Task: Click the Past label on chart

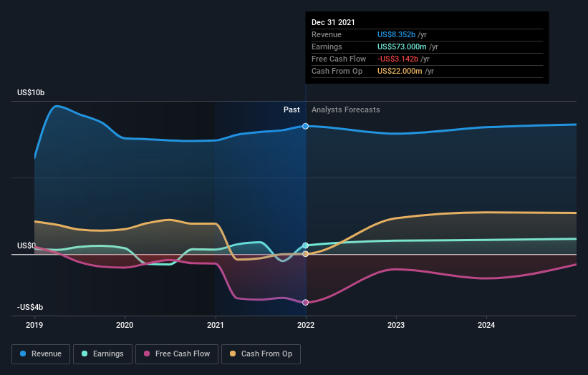Action: 291,109
